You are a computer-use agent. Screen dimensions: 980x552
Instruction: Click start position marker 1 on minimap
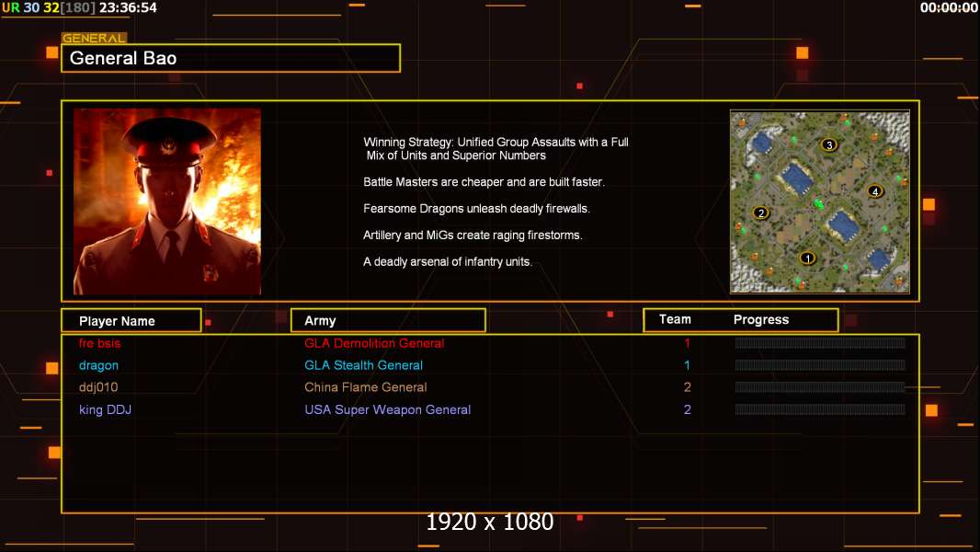point(807,259)
